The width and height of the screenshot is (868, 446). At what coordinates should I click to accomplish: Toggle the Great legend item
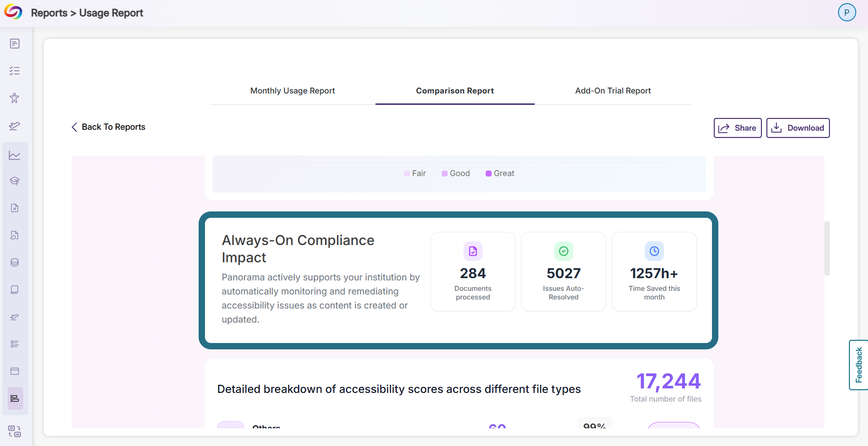click(500, 173)
